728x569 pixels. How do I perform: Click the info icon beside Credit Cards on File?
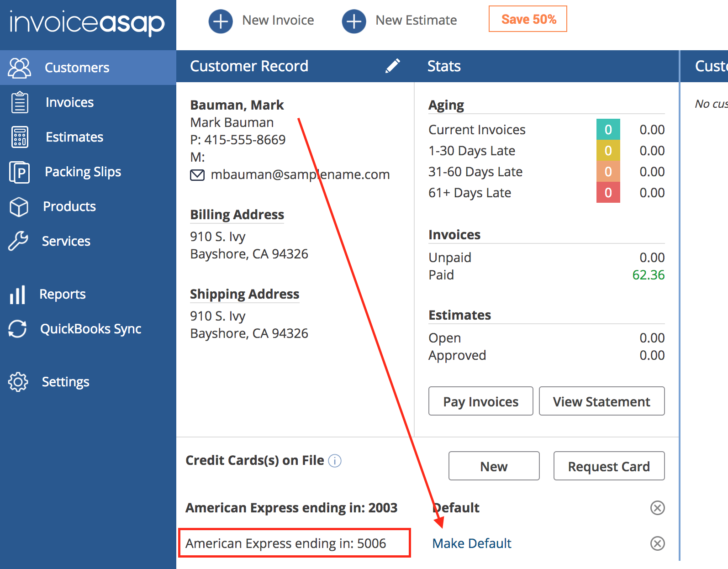pos(335,461)
